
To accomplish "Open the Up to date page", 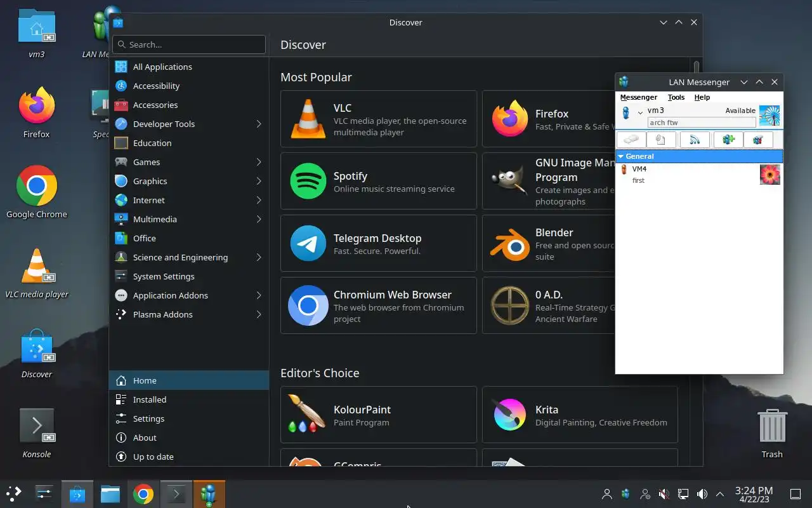I will click(188, 457).
